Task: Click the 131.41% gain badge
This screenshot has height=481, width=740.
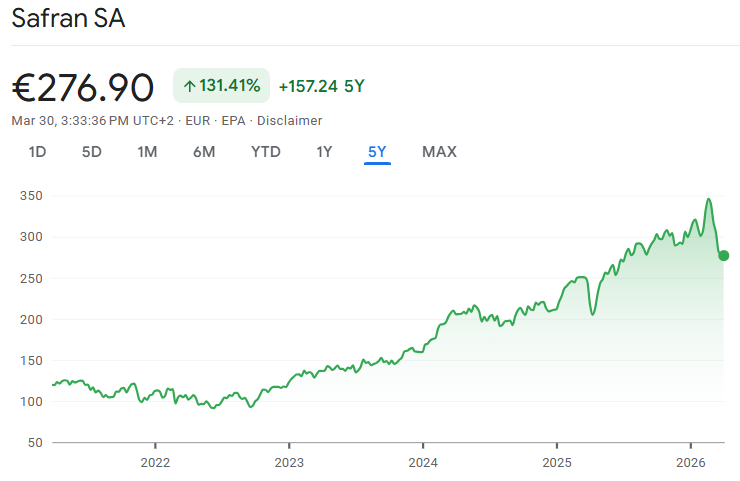Action: (222, 86)
